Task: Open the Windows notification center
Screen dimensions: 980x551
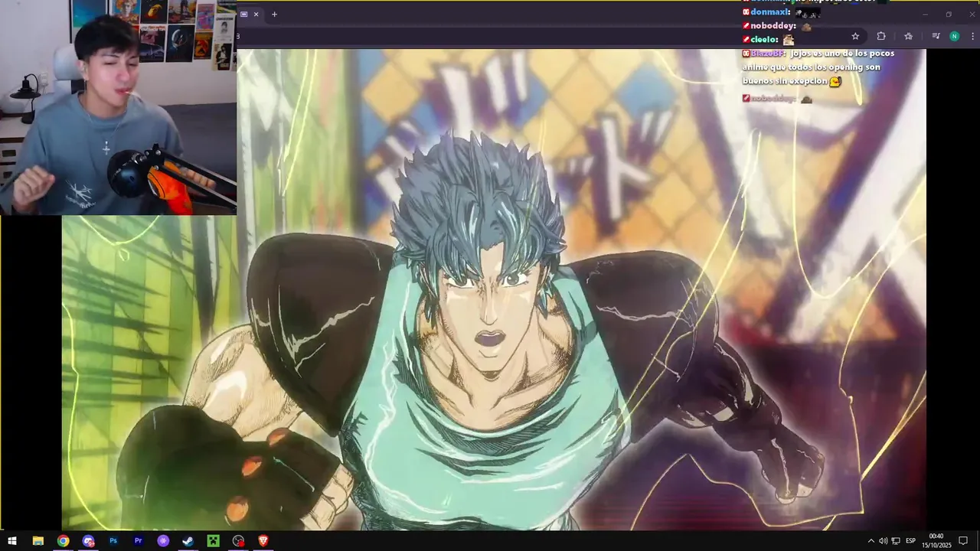Action: point(963,541)
